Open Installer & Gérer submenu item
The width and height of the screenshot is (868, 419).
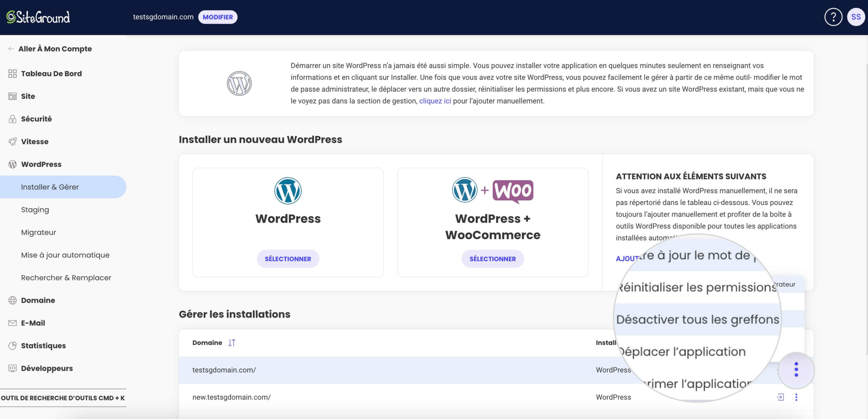(63, 187)
